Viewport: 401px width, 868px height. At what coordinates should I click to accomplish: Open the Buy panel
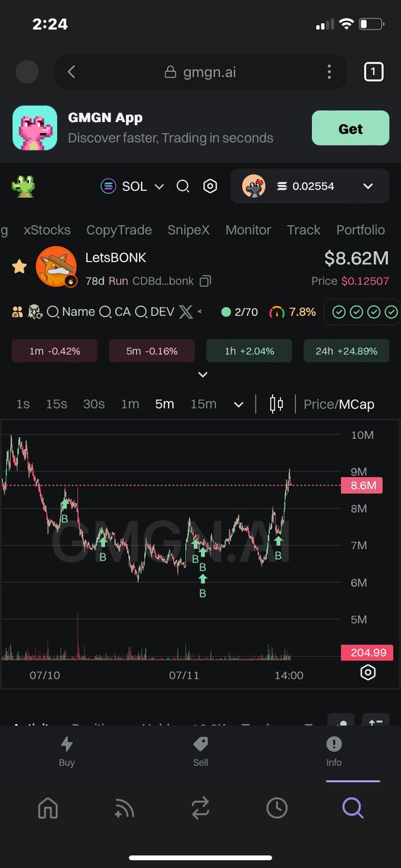67,752
